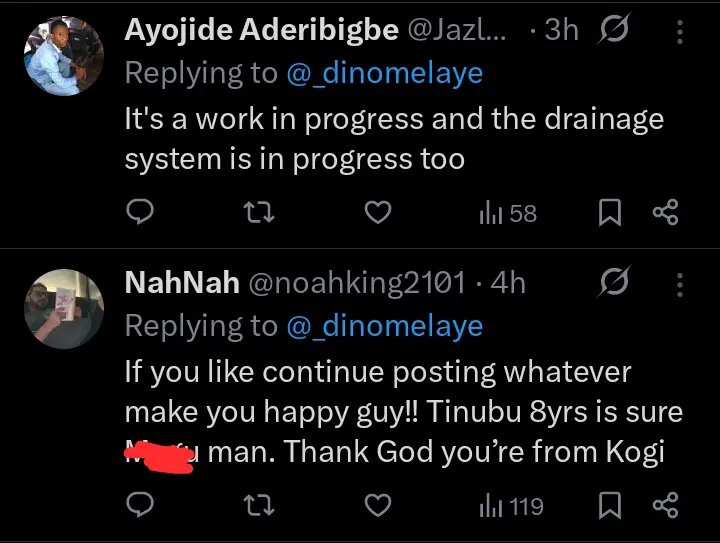Screen dimensions: 720x543
Task: View analytics showing 119 views
Action: pos(511,506)
